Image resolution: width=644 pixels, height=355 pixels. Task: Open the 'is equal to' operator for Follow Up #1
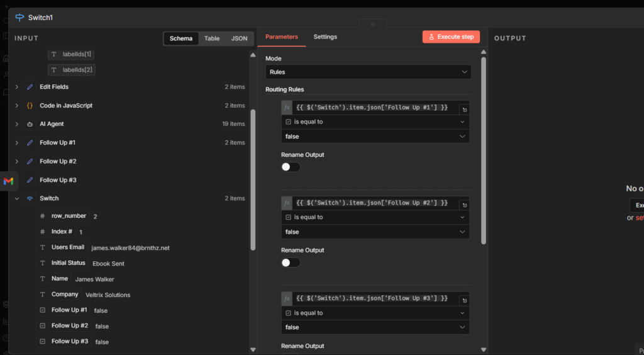[375, 122]
